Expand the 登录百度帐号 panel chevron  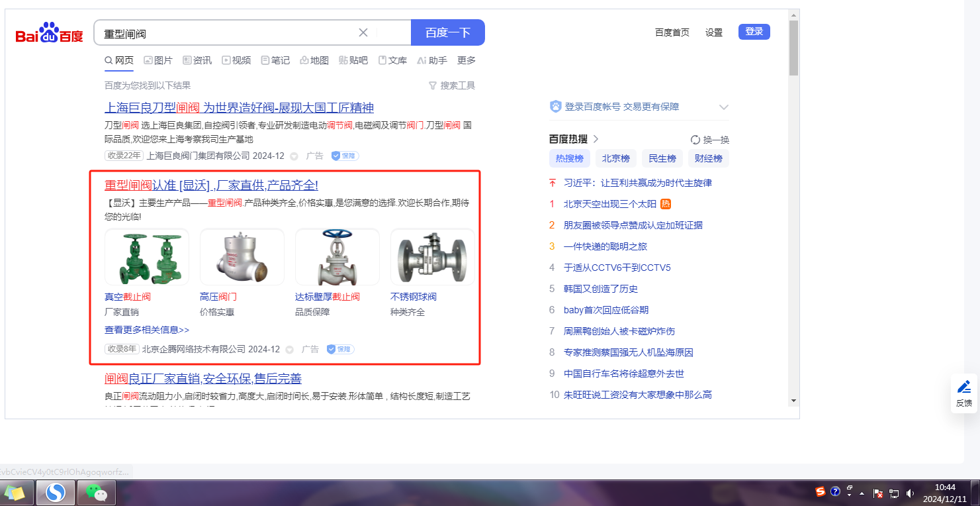[x=724, y=107]
